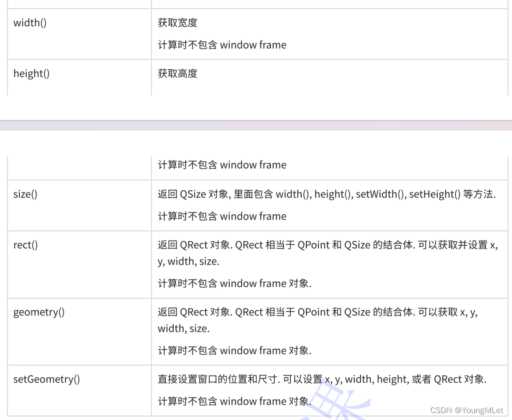Click the 获取宽度 description text
This screenshot has height=420, width=512.
(178, 22)
